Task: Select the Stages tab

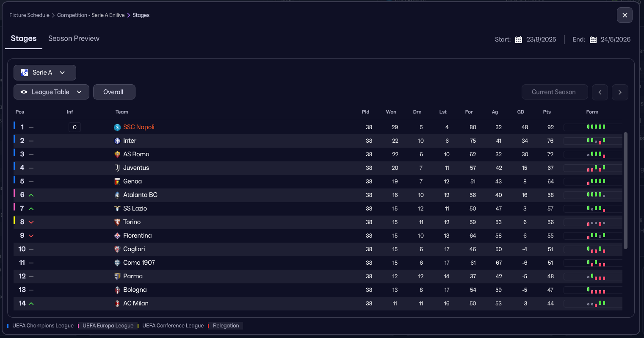Action: pyautogui.click(x=24, y=39)
